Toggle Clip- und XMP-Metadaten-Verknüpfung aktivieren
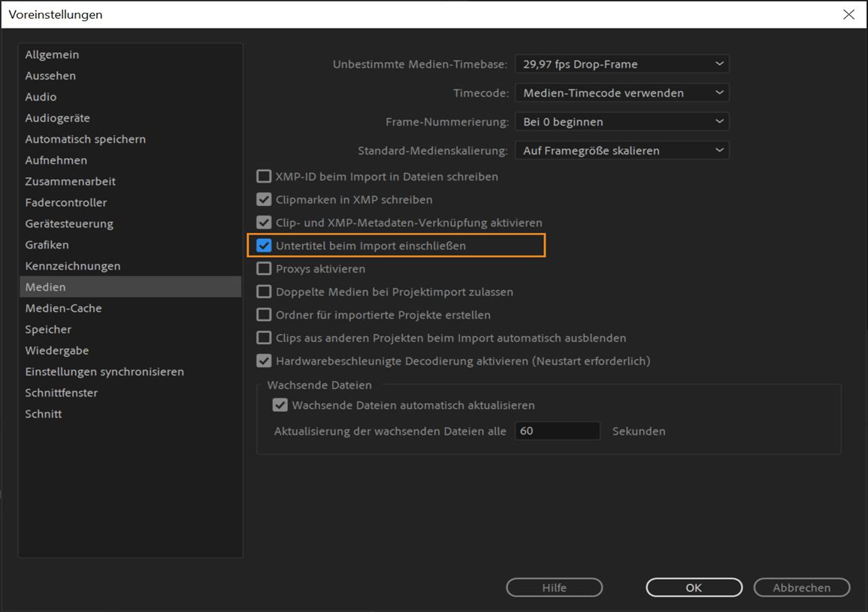868x612 pixels. [x=264, y=223]
